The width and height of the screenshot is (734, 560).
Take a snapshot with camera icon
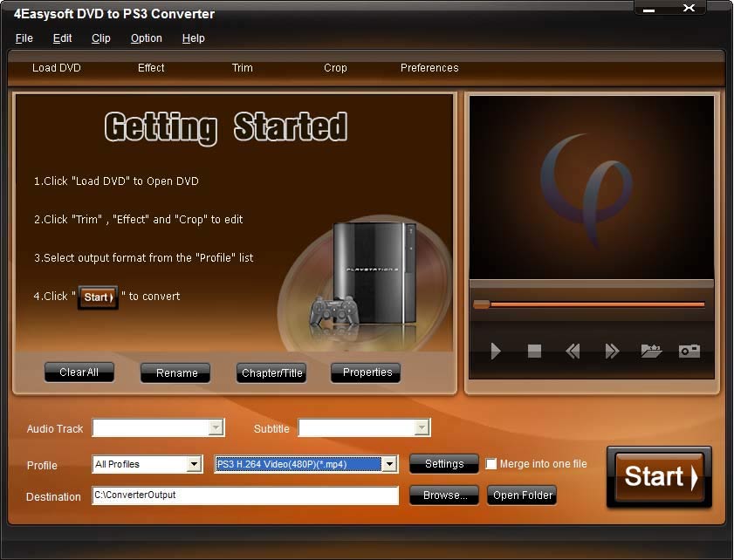point(689,351)
